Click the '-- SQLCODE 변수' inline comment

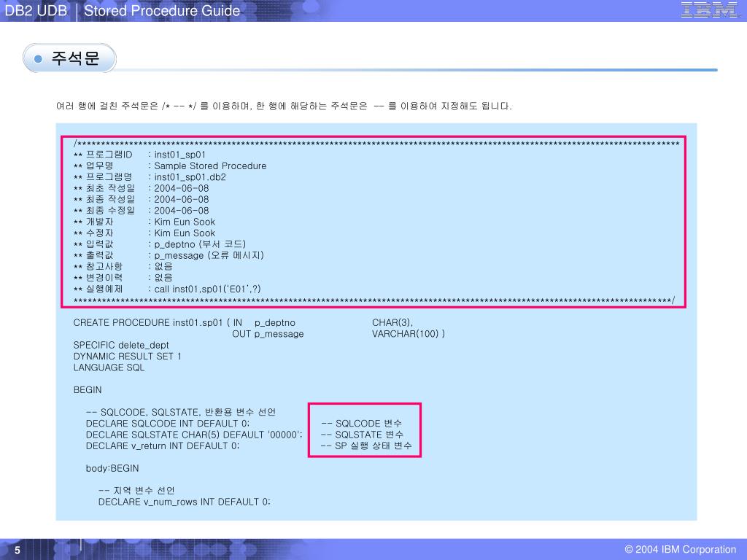(x=361, y=424)
